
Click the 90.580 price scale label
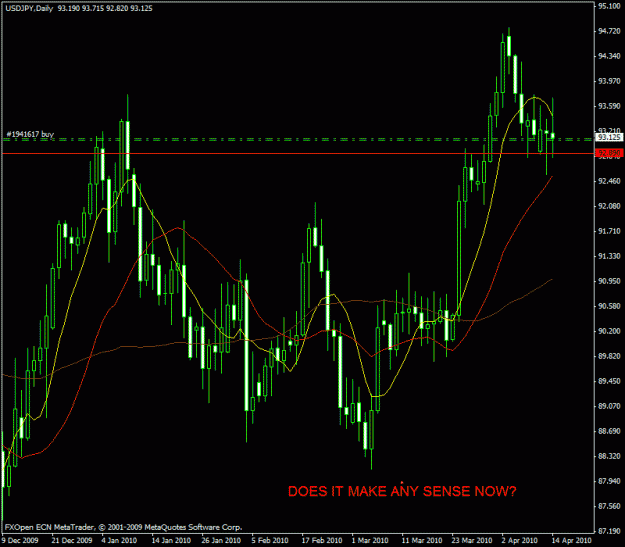609,306
